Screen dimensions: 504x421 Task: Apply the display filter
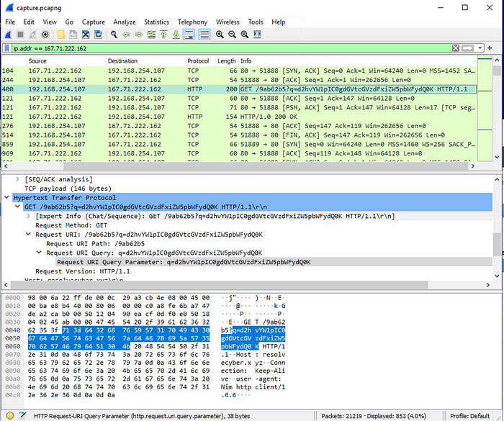(468, 48)
